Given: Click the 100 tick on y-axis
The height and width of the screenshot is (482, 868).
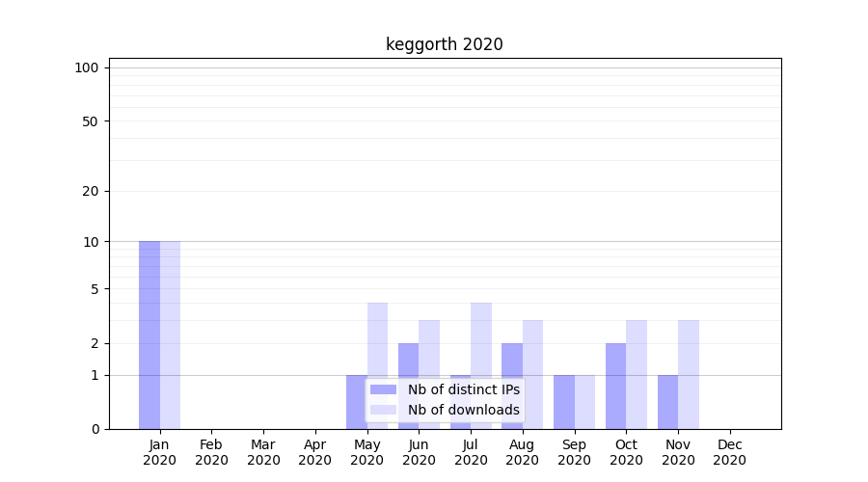Looking at the screenshot, I should (87, 67).
